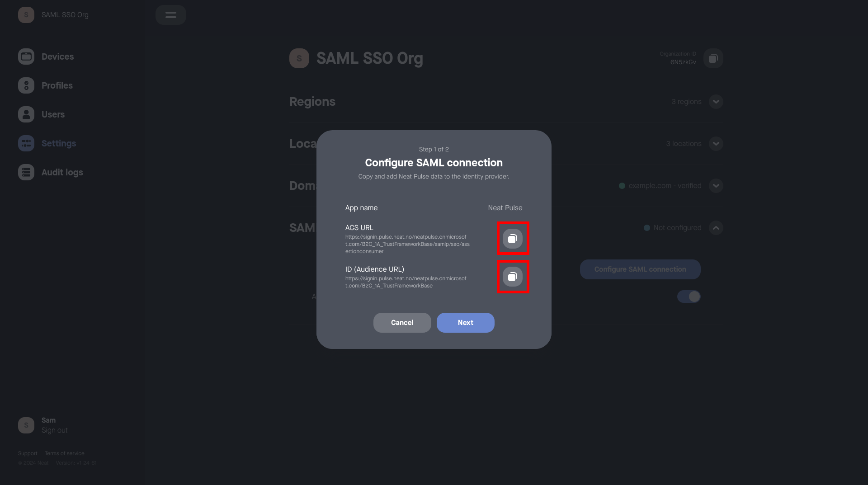This screenshot has width=868, height=485.
Task: Click the Devices sidebar icon
Action: [x=26, y=57]
